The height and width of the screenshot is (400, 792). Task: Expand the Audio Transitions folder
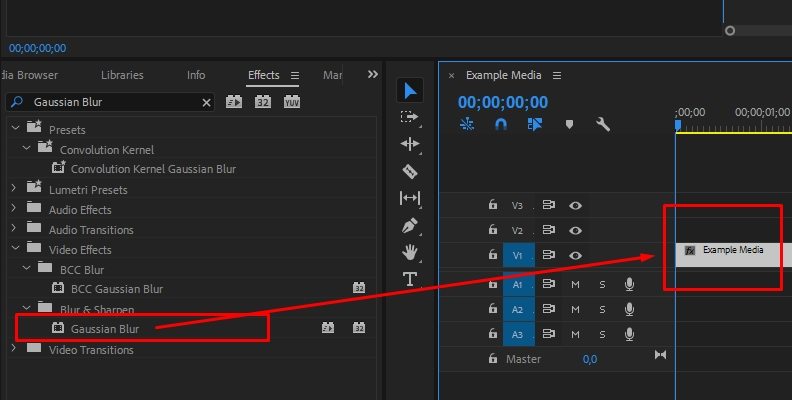coord(14,228)
